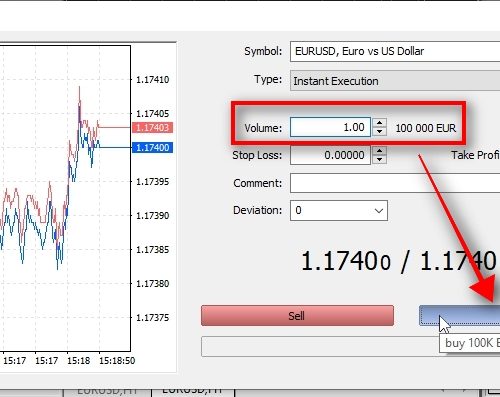Click the 1.17405 price axis label
This screenshot has width=500, height=397.
tap(153, 114)
